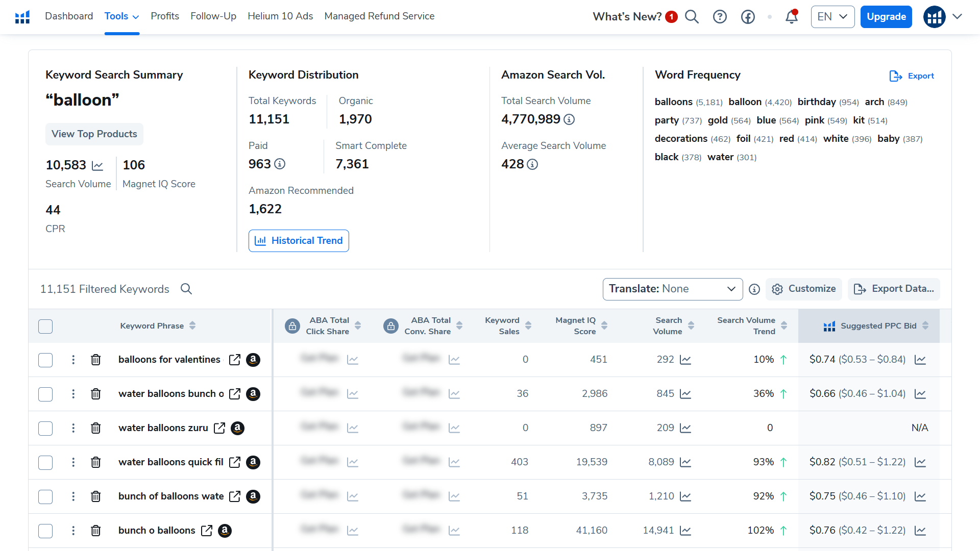
Task: Click the search magnifier in top navigation
Action: point(692,17)
